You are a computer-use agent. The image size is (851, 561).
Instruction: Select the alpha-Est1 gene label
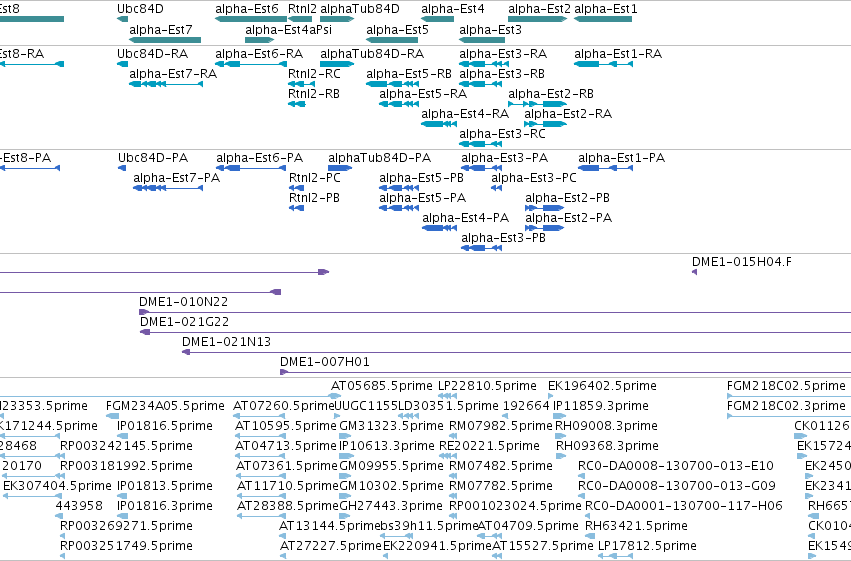pos(606,9)
